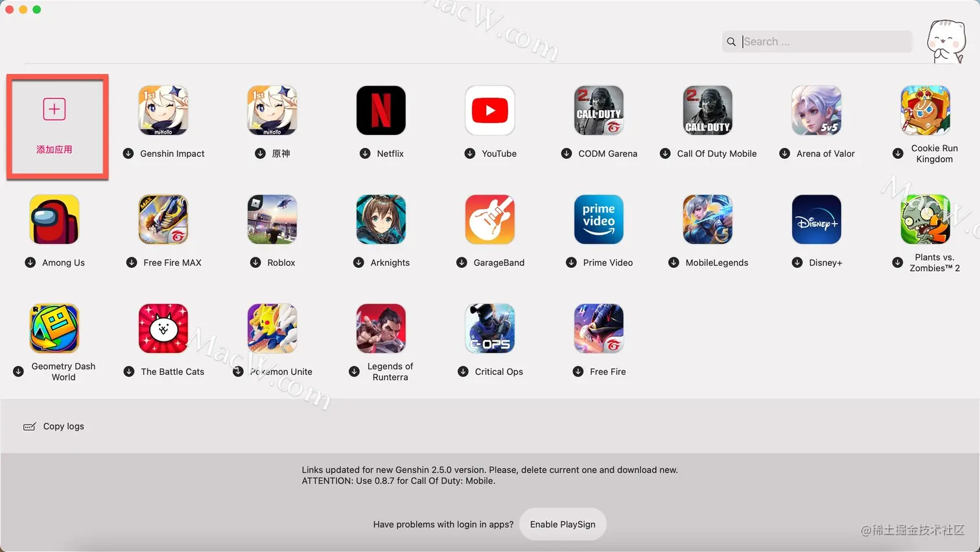This screenshot has height=552, width=980.
Task: Click download arrow beside CODM Garena
Action: [x=566, y=154]
